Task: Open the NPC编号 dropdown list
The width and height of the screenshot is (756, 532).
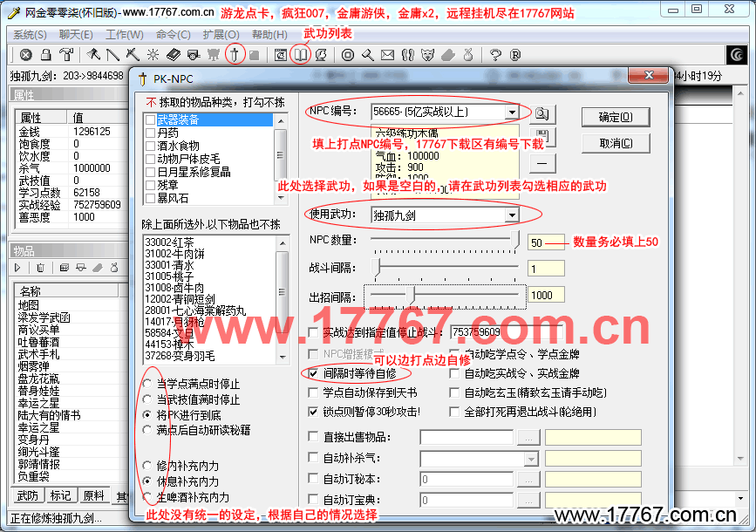Action: click(512, 113)
